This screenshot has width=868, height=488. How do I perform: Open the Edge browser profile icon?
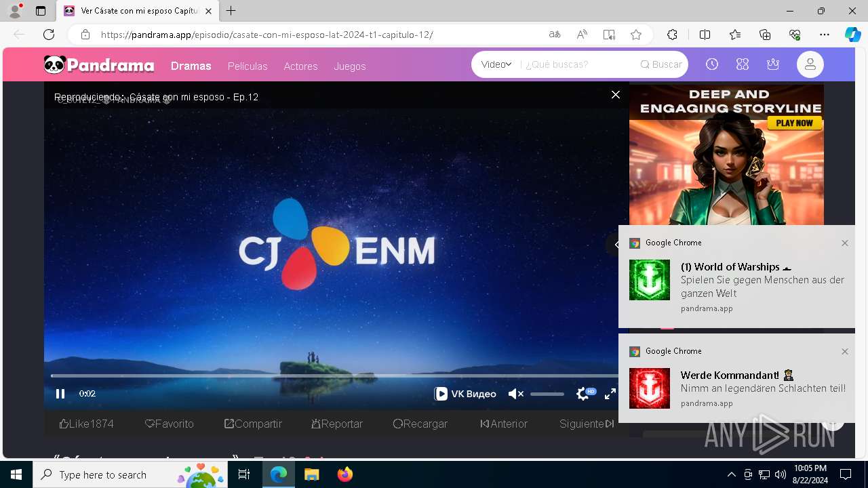14,11
